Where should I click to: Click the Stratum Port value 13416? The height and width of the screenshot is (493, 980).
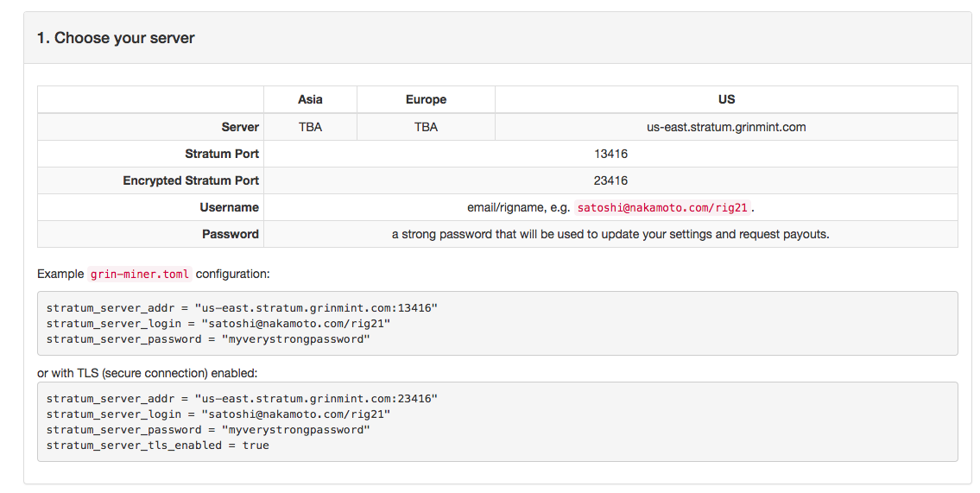pos(610,154)
